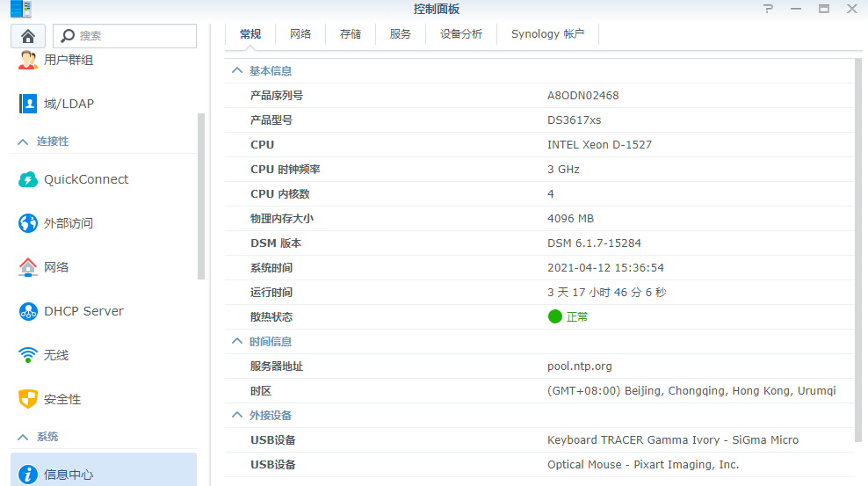Open the Wireless wifi icon
868x486 pixels.
28,355
